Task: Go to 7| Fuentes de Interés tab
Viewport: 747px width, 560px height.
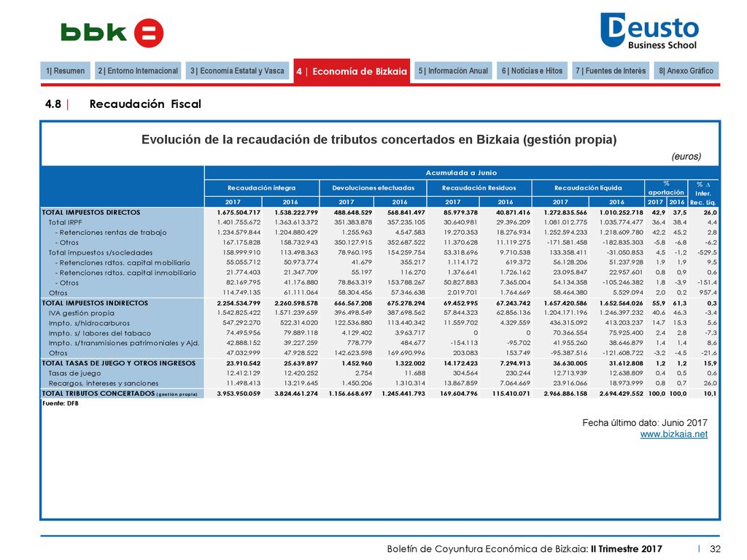Action: tap(611, 71)
